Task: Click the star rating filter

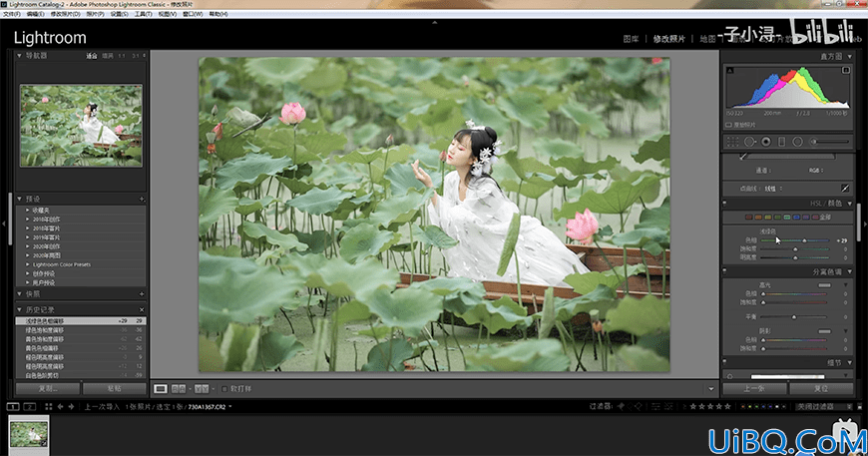Action: click(x=710, y=406)
